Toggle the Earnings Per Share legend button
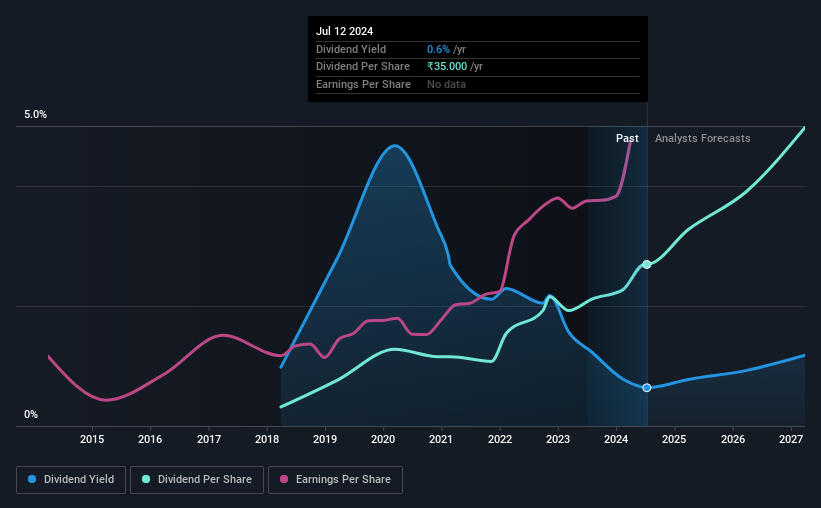Screen dimensions: 821x508 tap(335, 480)
